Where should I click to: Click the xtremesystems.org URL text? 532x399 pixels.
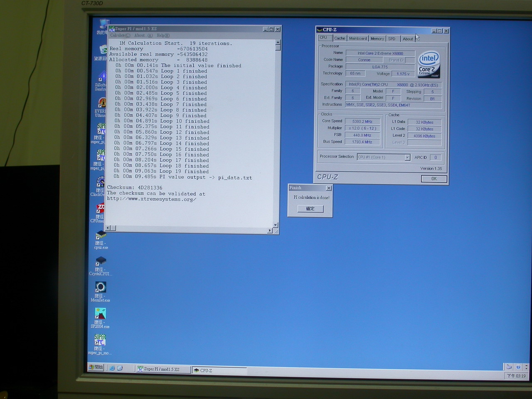tap(151, 199)
